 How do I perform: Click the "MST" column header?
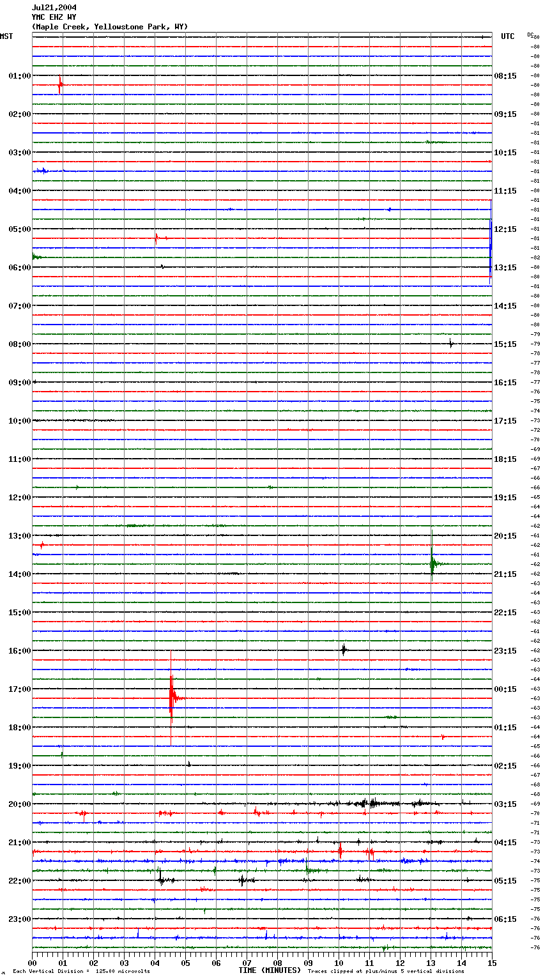[x=6, y=36]
